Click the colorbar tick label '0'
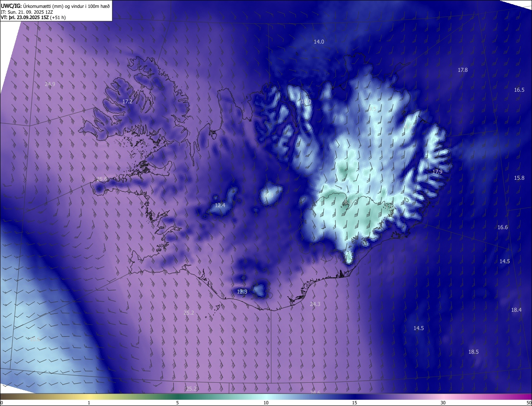This screenshot has height=406, width=532. 2,403
